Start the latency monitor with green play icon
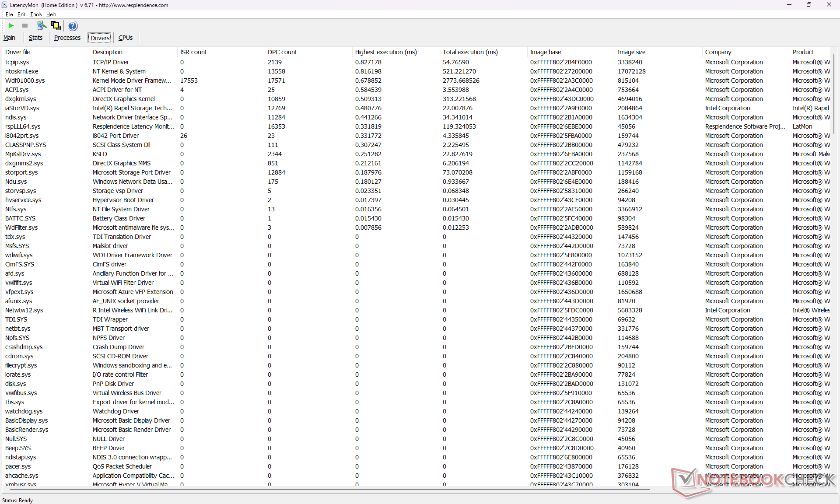The height and width of the screenshot is (504, 840). pyautogui.click(x=11, y=26)
